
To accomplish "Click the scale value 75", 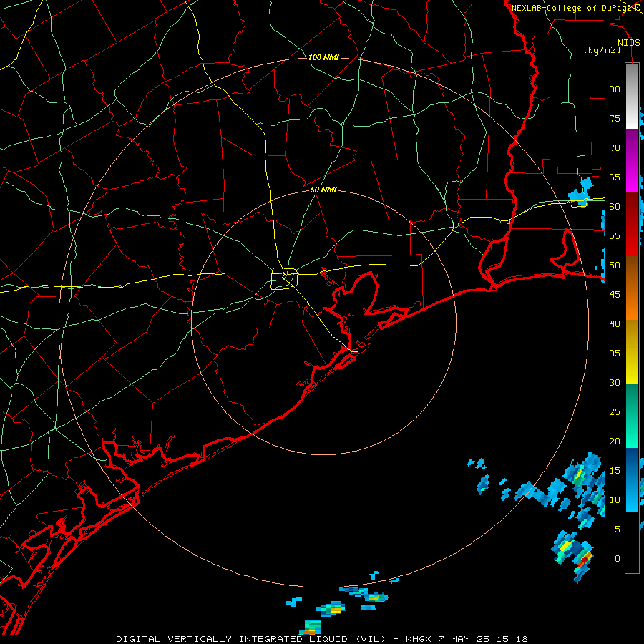I will (x=615, y=119).
